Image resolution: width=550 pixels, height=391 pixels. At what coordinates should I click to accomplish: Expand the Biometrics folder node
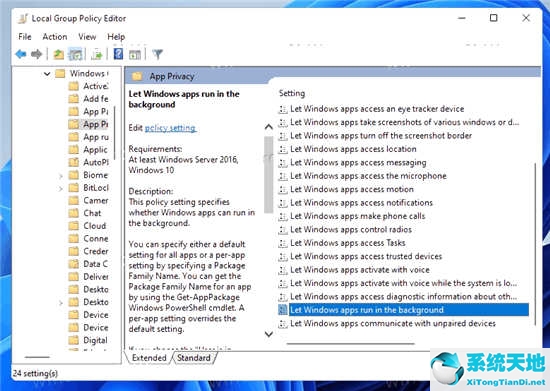tap(61, 176)
